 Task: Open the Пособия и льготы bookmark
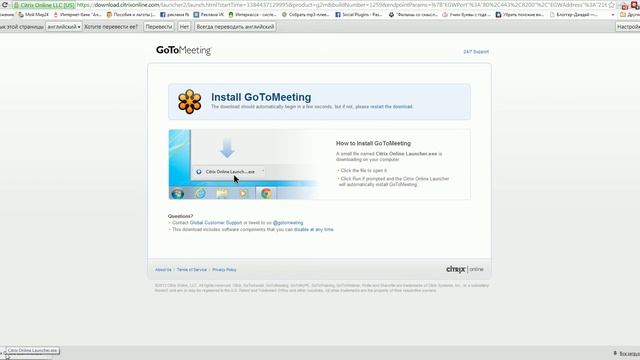(131, 15)
